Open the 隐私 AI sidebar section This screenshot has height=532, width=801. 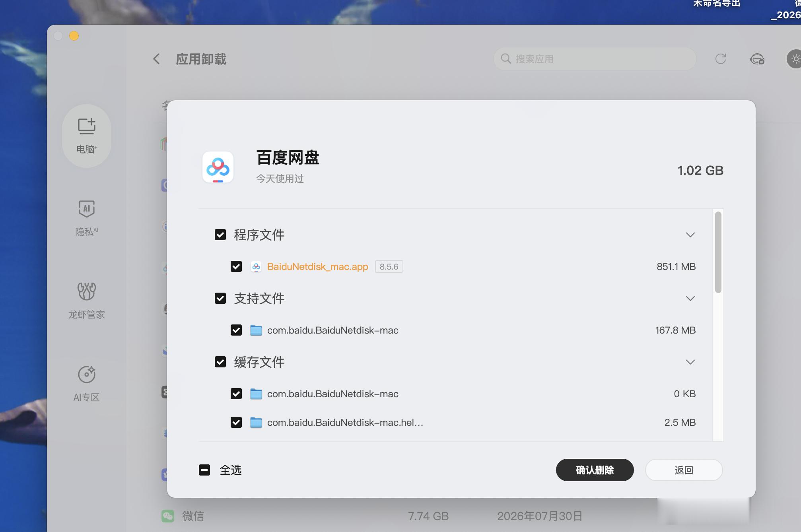(87, 218)
